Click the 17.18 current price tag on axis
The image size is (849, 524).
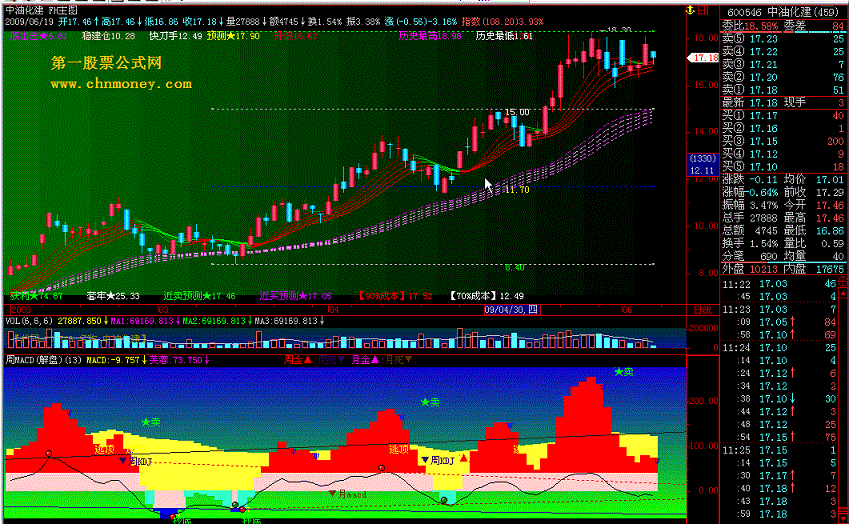(x=703, y=57)
